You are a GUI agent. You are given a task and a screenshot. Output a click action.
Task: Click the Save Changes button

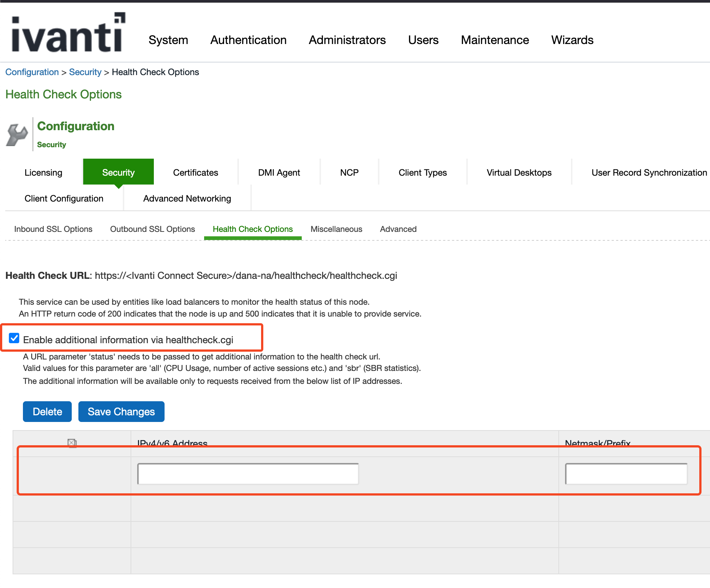click(x=121, y=412)
